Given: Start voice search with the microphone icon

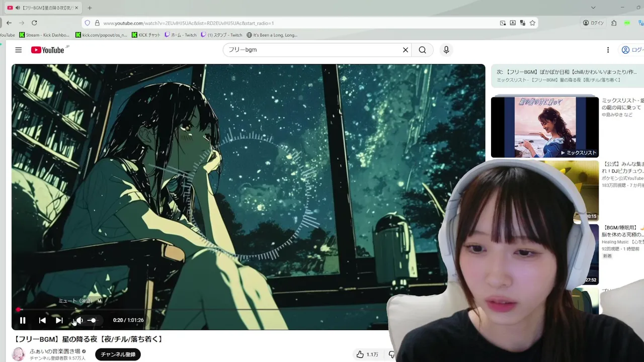Looking at the screenshot, I should coord(446,50).
